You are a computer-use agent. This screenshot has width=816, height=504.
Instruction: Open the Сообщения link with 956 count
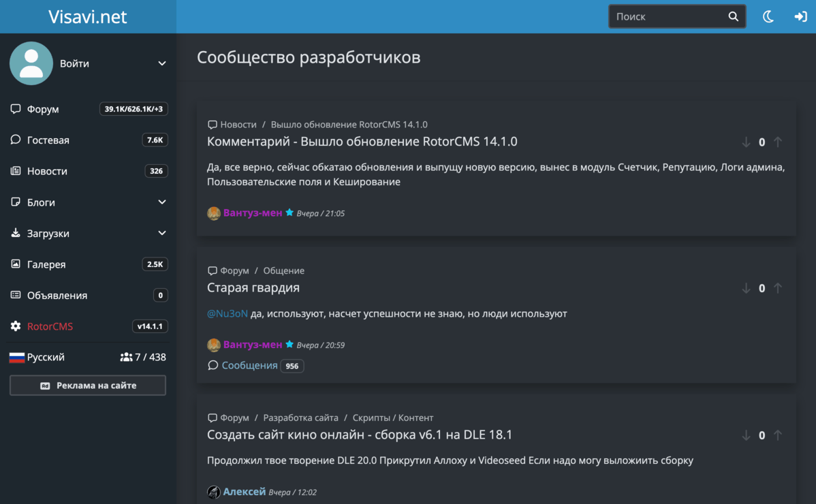click(249, 366)
